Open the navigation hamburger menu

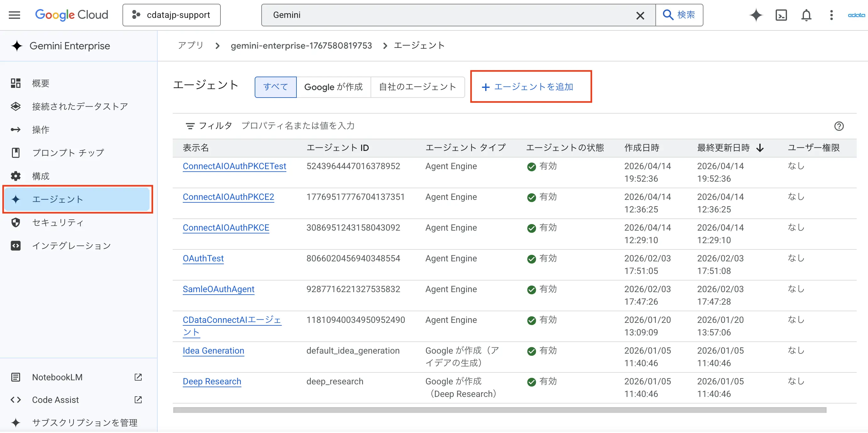pyautogui.click(x=14, y=15)
